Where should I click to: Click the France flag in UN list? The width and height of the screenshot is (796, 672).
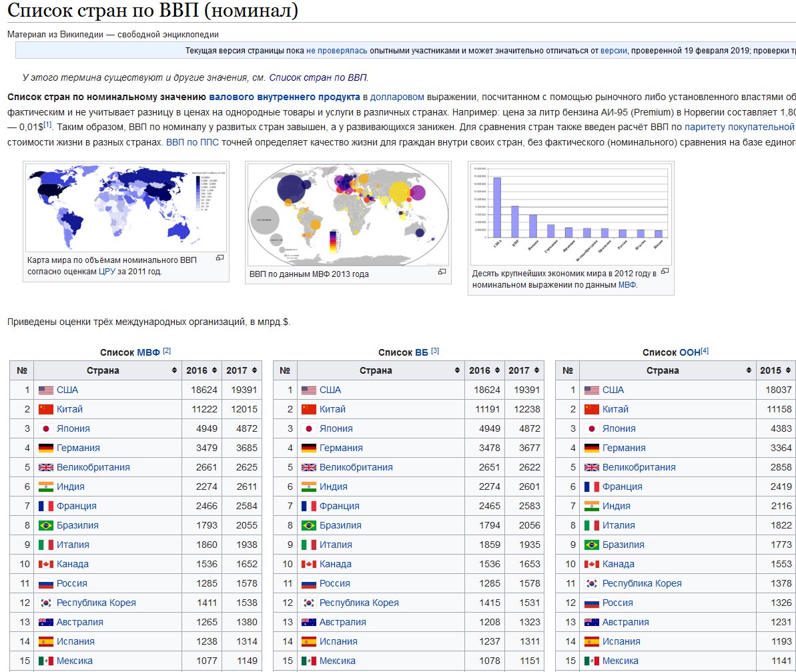591,486
